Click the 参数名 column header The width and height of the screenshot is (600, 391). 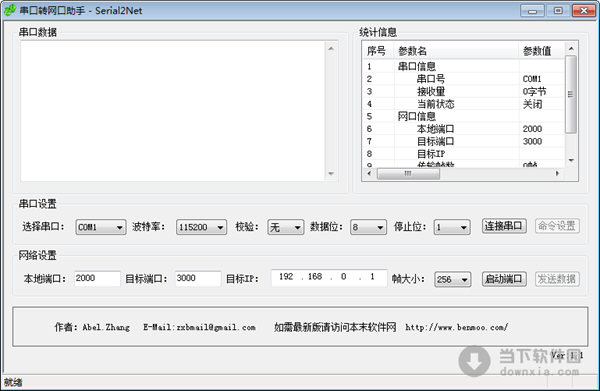tap(457, 51)
